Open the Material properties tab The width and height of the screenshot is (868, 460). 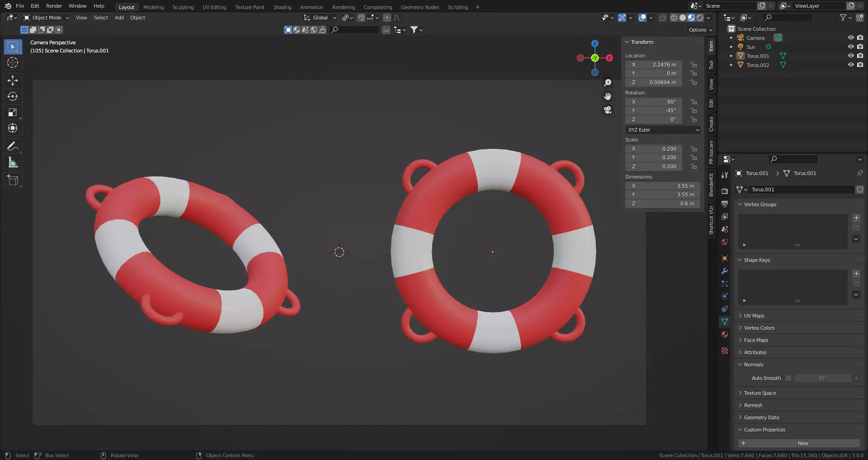coord(725,334)
